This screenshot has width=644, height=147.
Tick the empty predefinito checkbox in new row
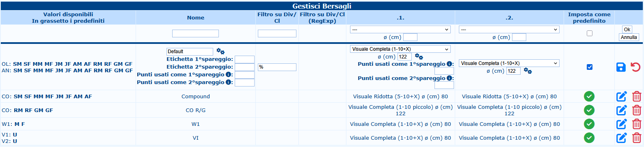[590, 33]
